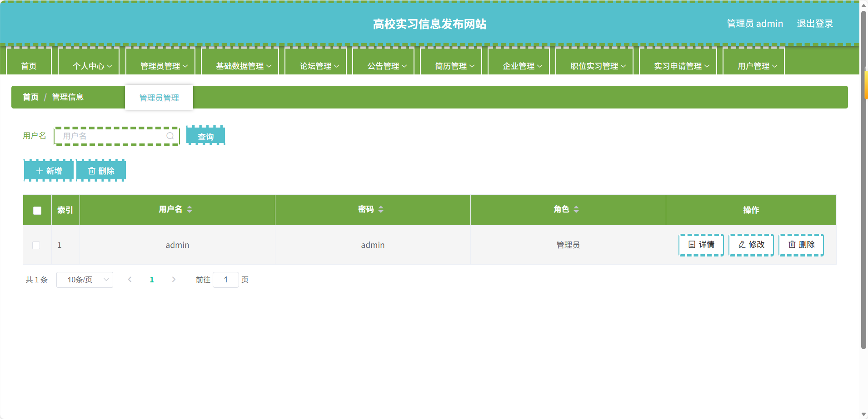The height and width of the screenshot is (419, 868).
Task: Go to next page arrow in pagination
Action: click(x=174, y=280)
